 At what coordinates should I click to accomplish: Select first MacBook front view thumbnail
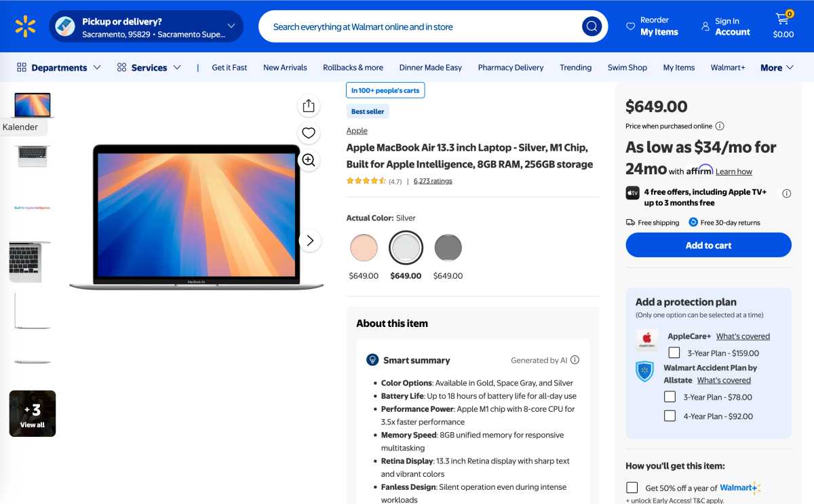(x=33, y=104)
